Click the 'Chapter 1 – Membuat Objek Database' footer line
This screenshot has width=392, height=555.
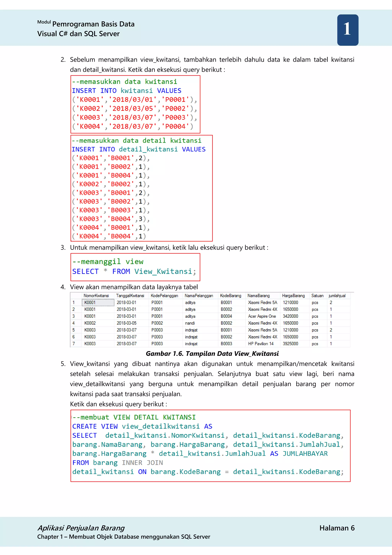click(124, 537)
